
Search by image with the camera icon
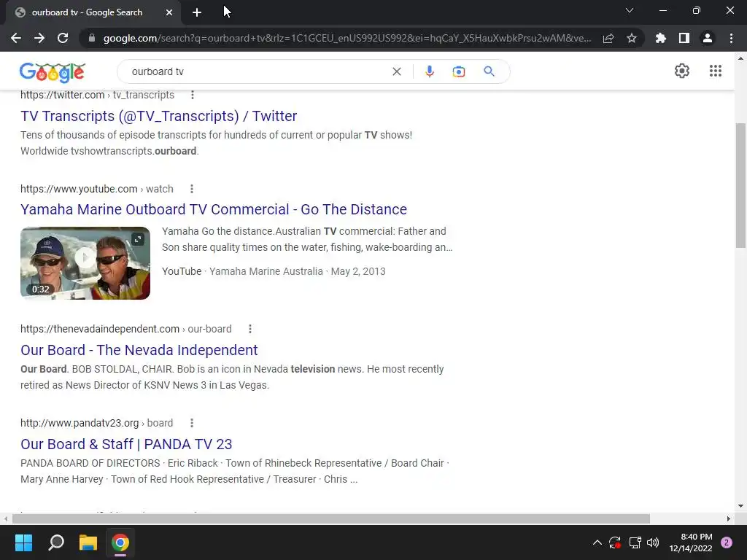click(x=459, y=71)
